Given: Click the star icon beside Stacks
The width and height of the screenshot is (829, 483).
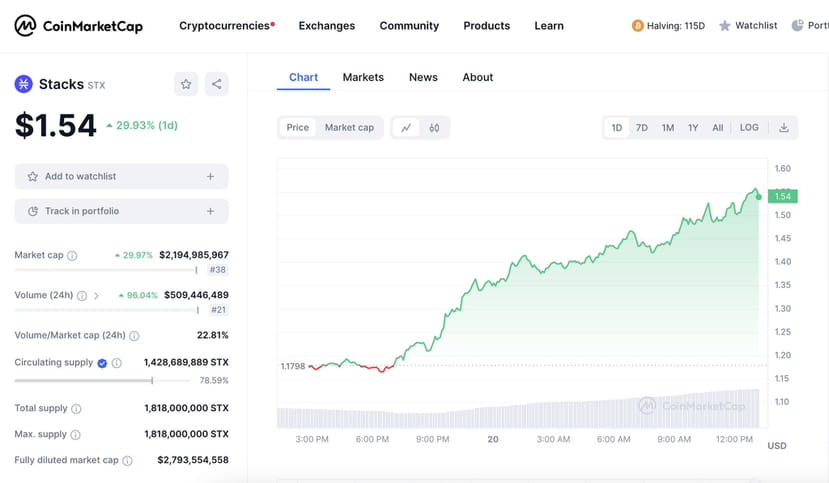Looking at the screenshot, I should click(x=186, y=84).
